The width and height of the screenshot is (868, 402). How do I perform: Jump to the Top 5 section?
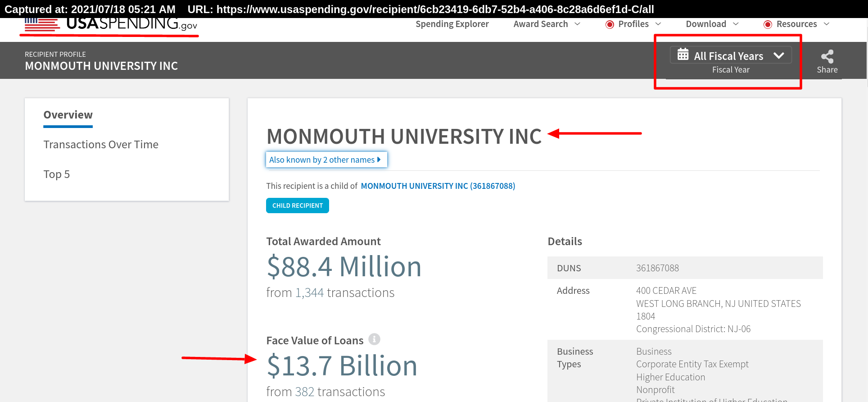[x=57, y=174]
